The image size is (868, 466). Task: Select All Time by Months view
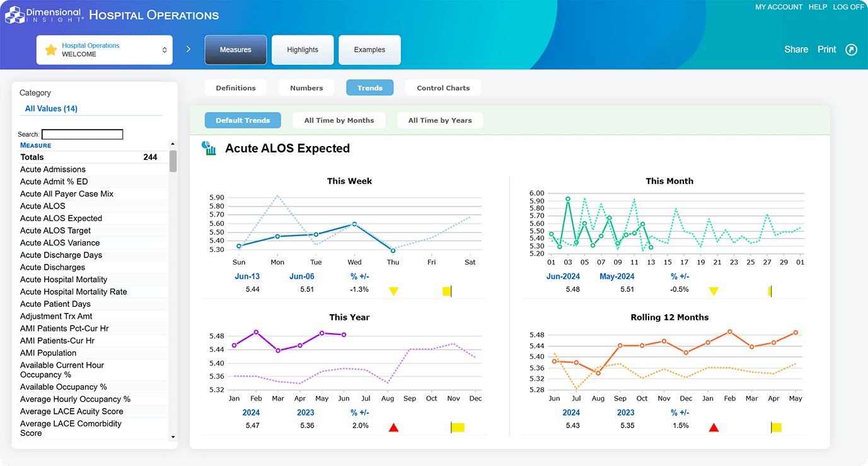point(339,120)
